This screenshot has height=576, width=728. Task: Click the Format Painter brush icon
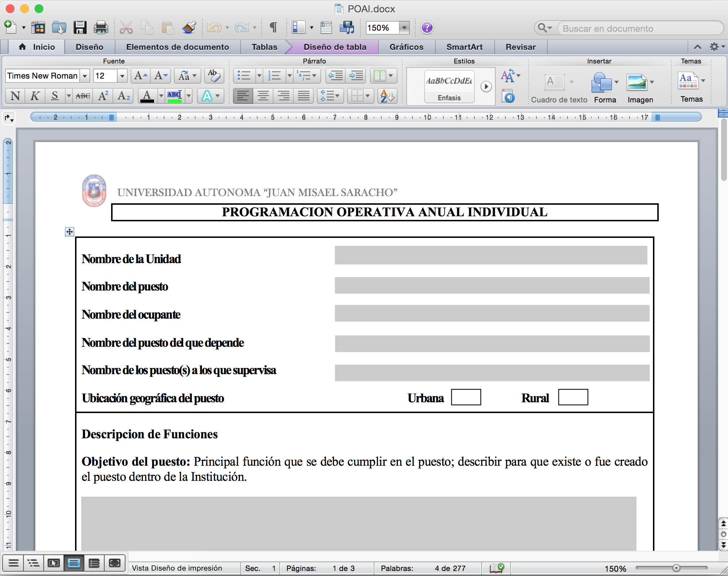click(189, 28)
